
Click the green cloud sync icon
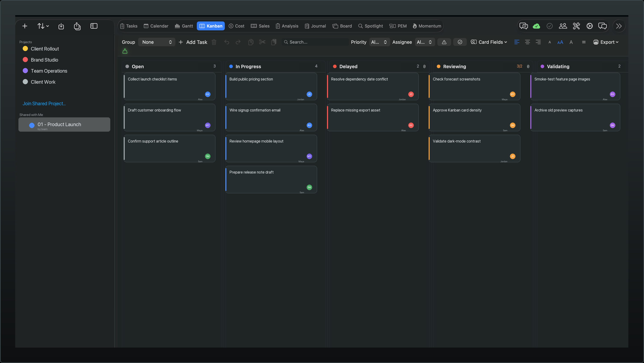[x=537, y=26]
